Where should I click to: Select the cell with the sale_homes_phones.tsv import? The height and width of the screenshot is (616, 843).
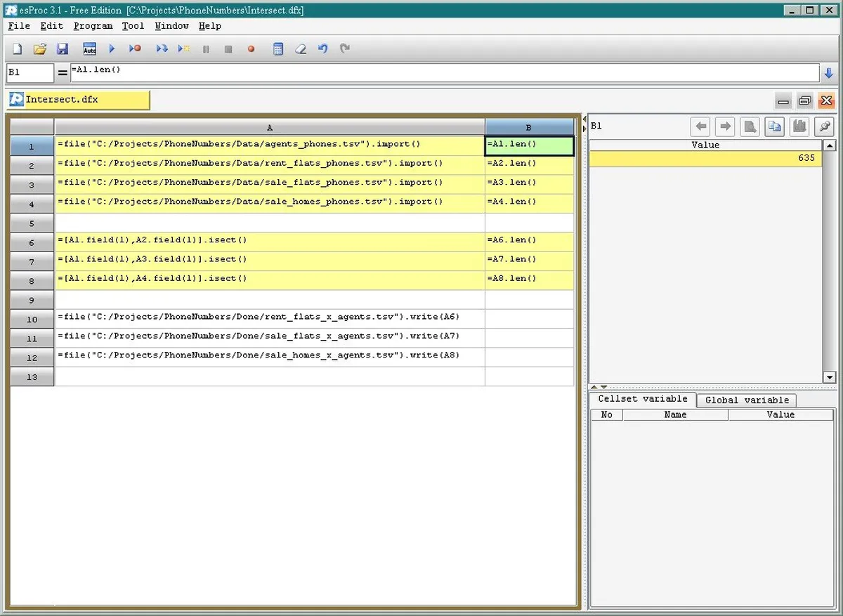click(270, 204)
